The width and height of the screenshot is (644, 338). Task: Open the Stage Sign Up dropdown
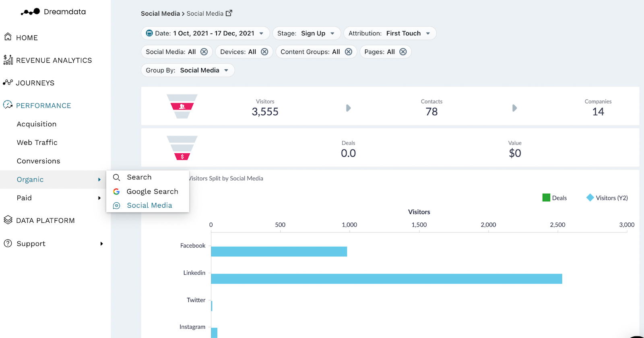tap(306, 33)
